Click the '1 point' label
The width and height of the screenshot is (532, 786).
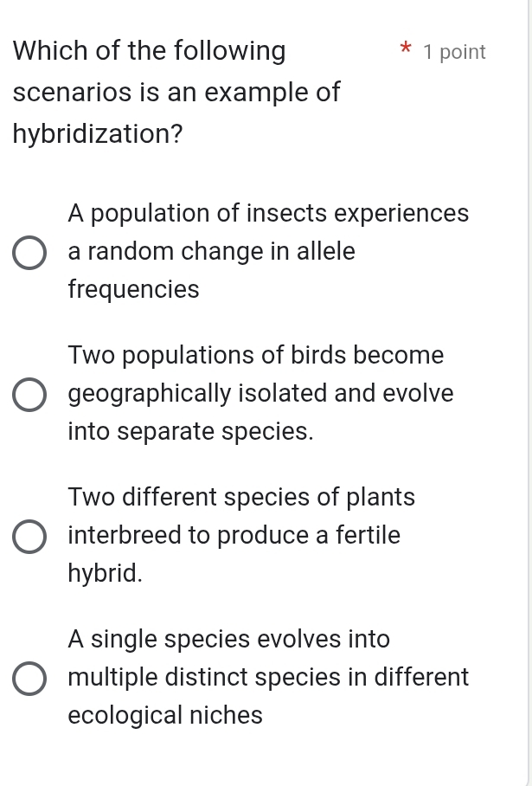(454, 52)
